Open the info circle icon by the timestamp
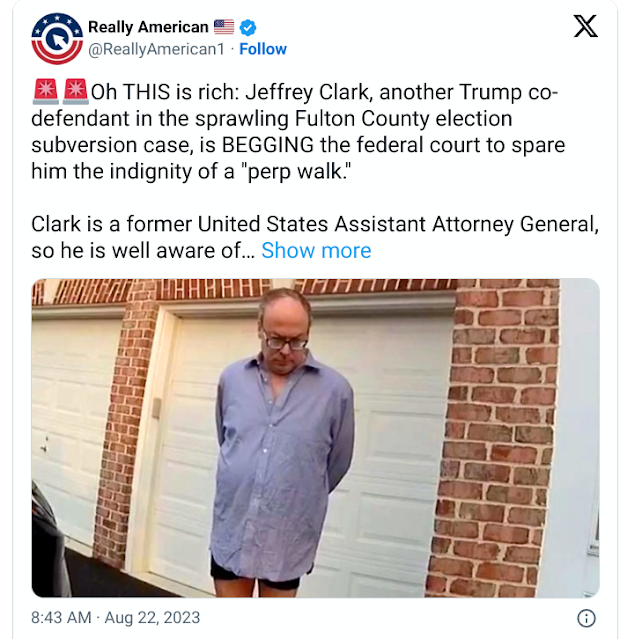The image size is (620, 639). pyautogui.click(x=586, y=618)
